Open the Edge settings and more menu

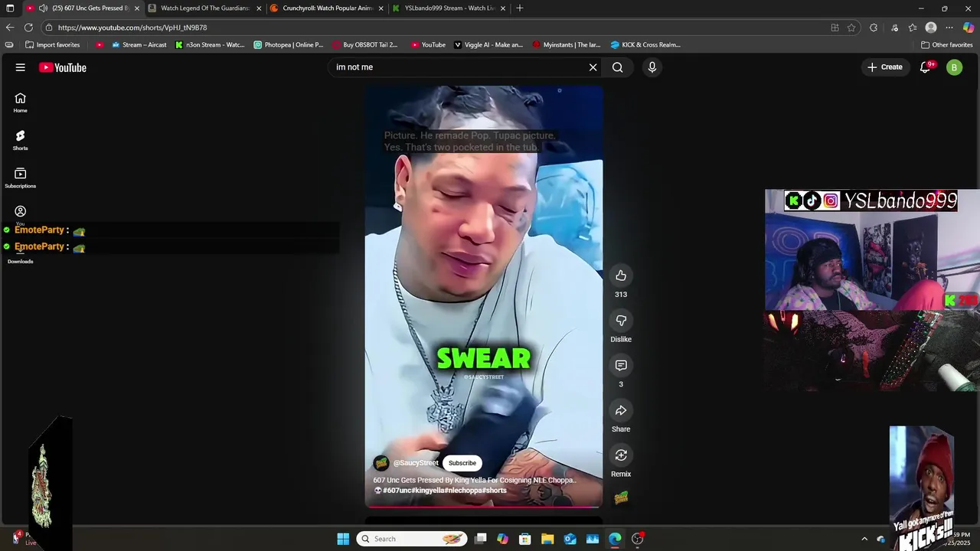(x=949, y=28)
